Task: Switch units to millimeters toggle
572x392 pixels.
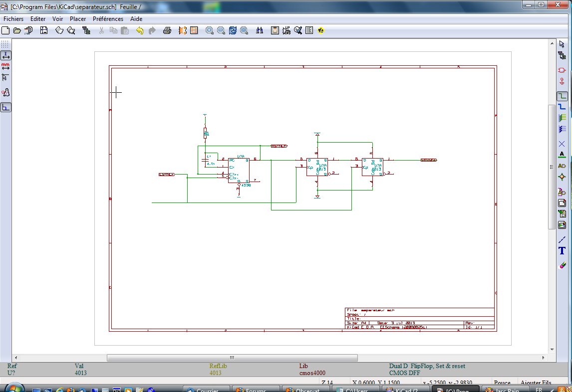Action: coord(5,66)
